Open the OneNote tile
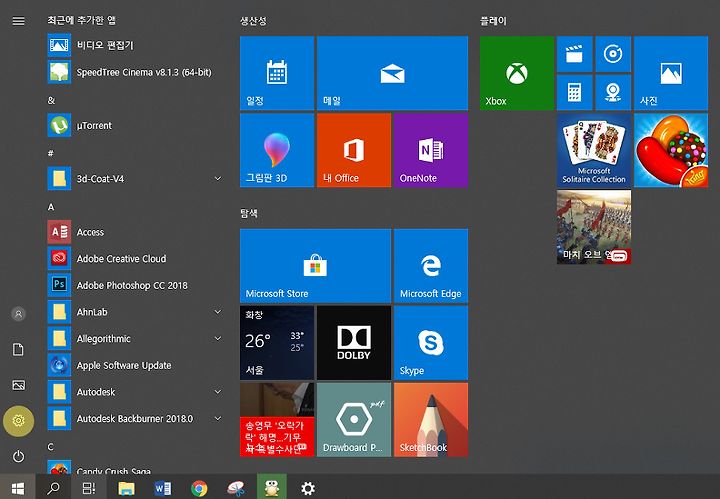Viewport: 720px width, 499px height. (431, 150)
